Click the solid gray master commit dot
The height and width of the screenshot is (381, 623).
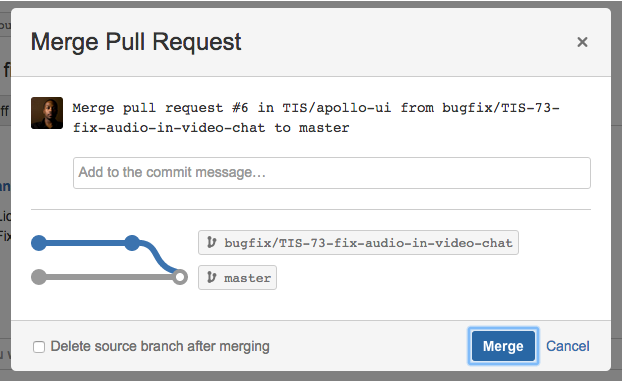[x=39, y=277]
